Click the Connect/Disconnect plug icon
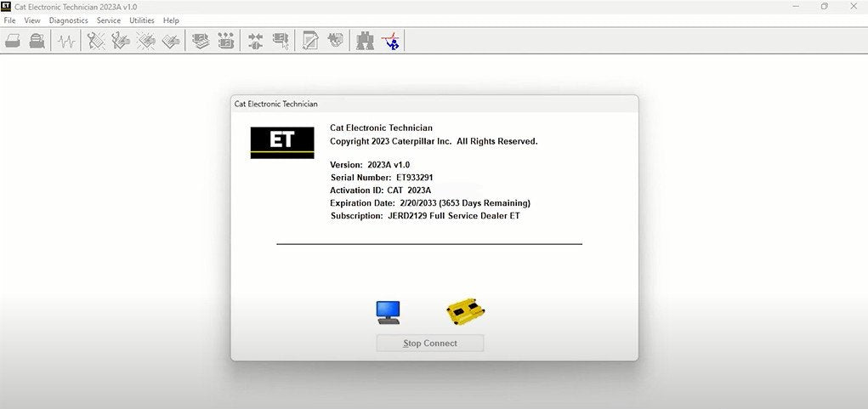The image size is (868, 409). coord(255,41)
